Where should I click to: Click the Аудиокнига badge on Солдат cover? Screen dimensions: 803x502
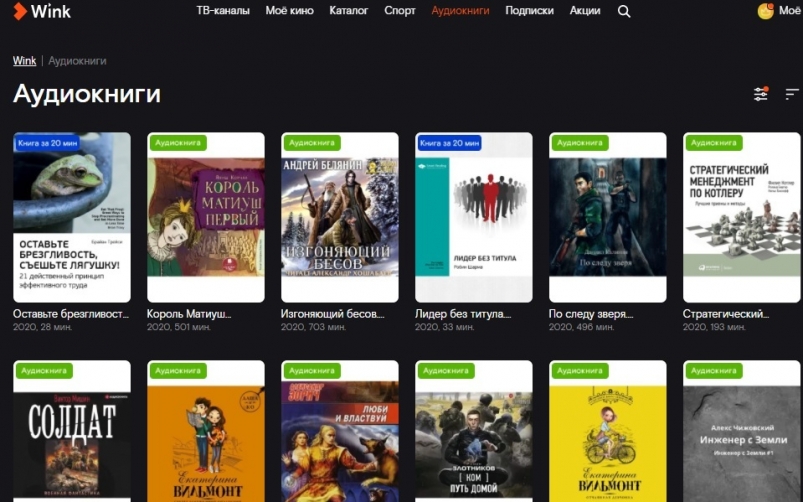pyautogui.click(x=44, y=371)
